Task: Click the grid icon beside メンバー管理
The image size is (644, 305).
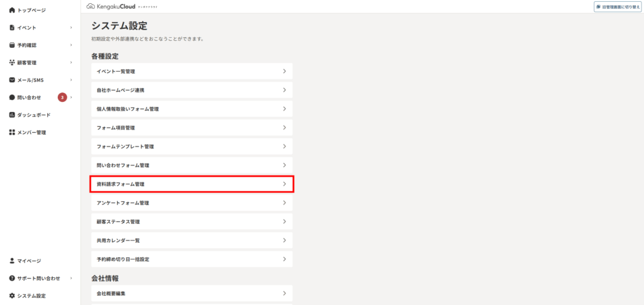Action: pyautogui.click(x=12, y=133)
